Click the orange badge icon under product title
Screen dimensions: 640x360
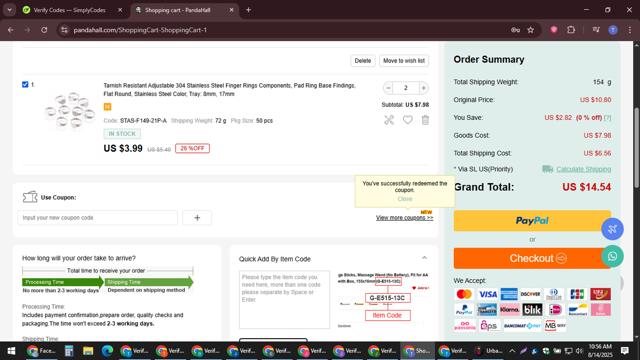coord(107,107)
